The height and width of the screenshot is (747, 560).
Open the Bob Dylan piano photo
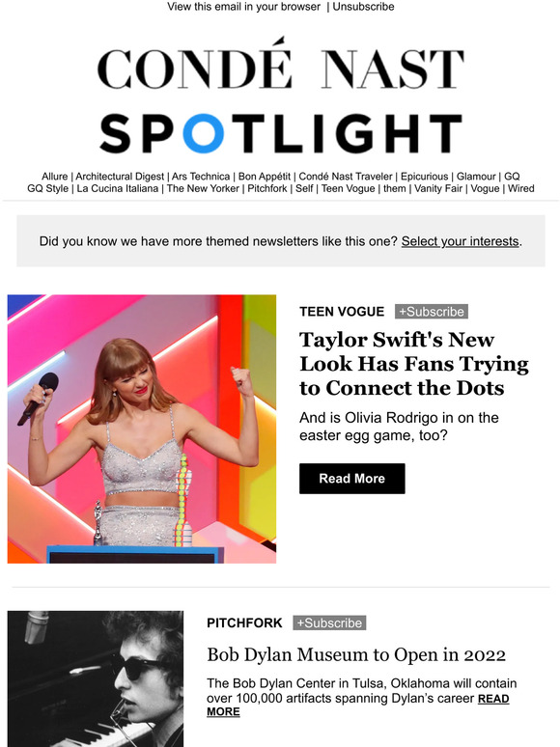96,678
